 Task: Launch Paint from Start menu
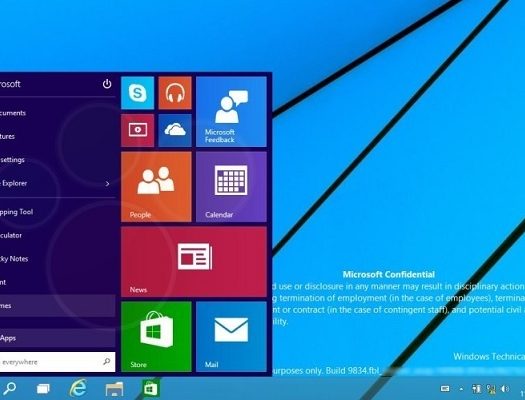[58, 282]
